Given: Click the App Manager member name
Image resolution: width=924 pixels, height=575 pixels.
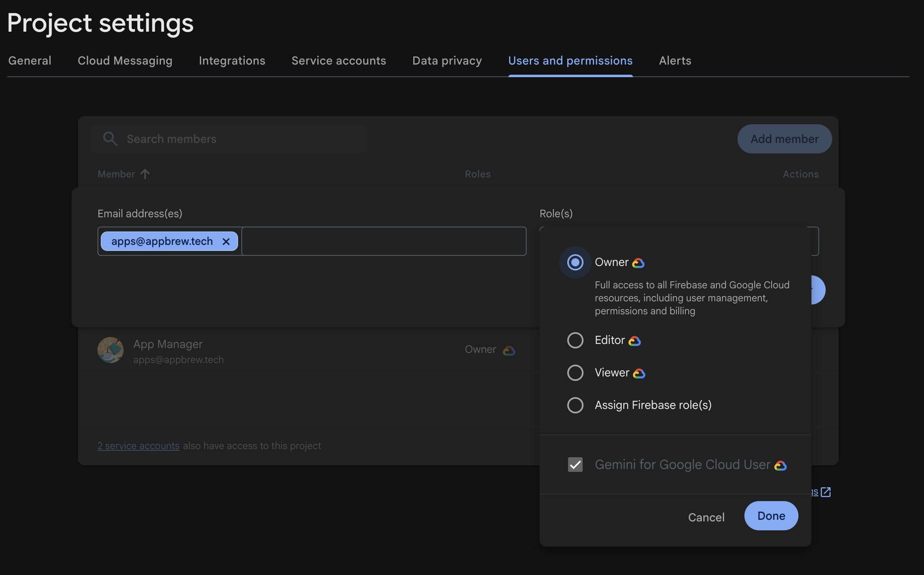Looking at the screenshot, I should click(168, 344).
